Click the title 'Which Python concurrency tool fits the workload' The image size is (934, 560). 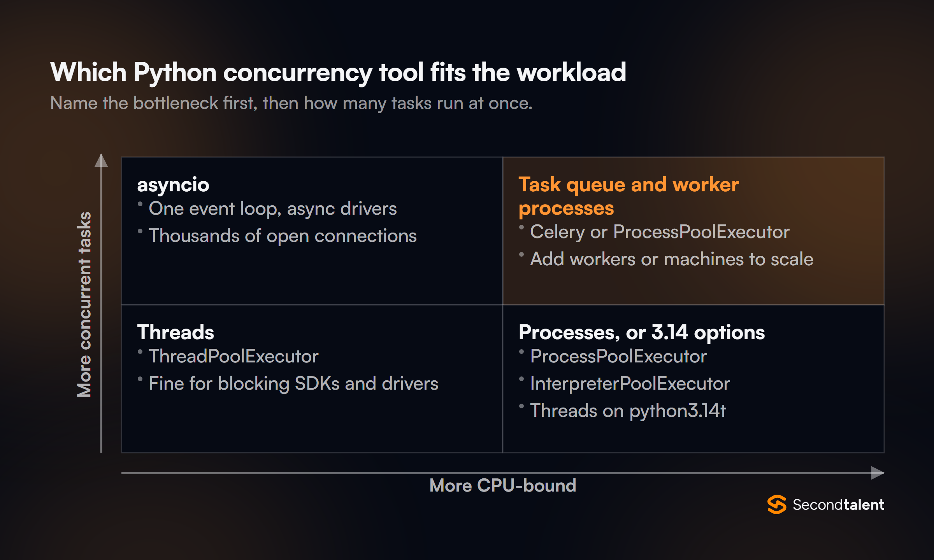338,73
